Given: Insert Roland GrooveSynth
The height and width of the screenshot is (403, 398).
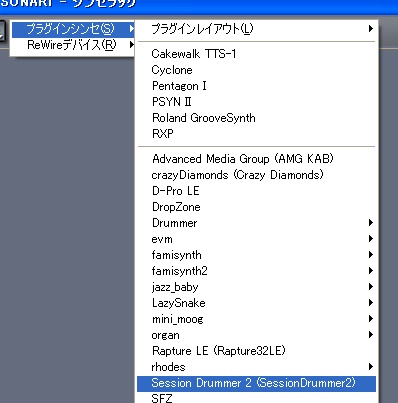Looking at the screenshot, I should [256, 118].
